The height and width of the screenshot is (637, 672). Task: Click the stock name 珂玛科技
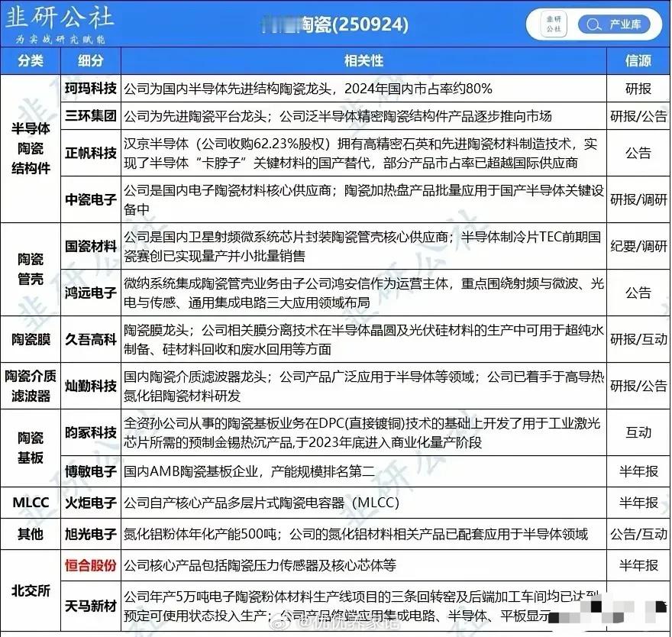[x=90, y=89]
